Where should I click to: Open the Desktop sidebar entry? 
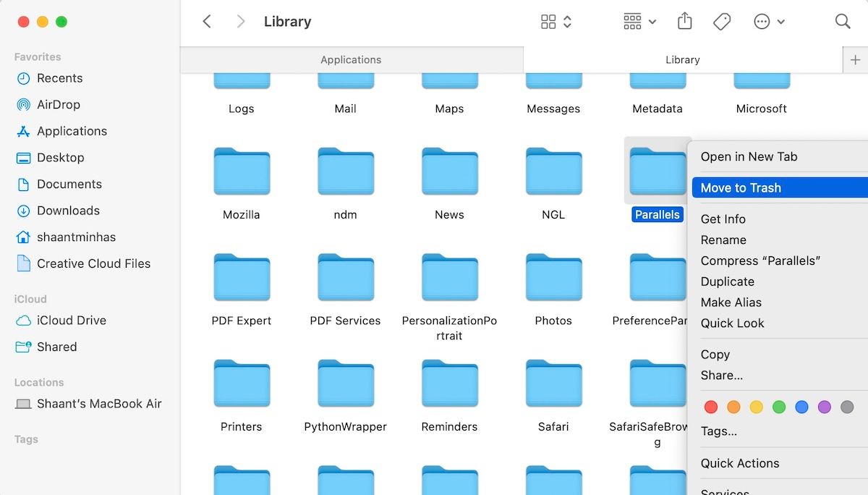pos(60,158)
